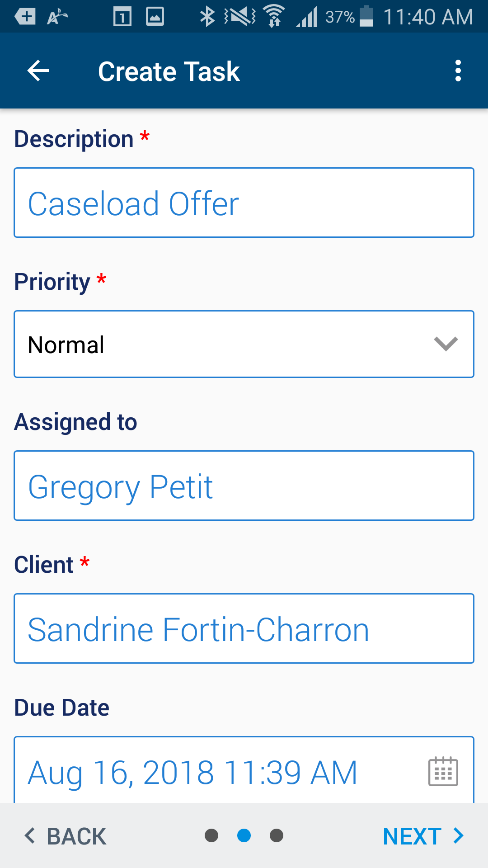Tap the calendar notification icon in status bar
The width and height of the screenshot is (488, 868).
pyautogui.click(x=122, y=17)
